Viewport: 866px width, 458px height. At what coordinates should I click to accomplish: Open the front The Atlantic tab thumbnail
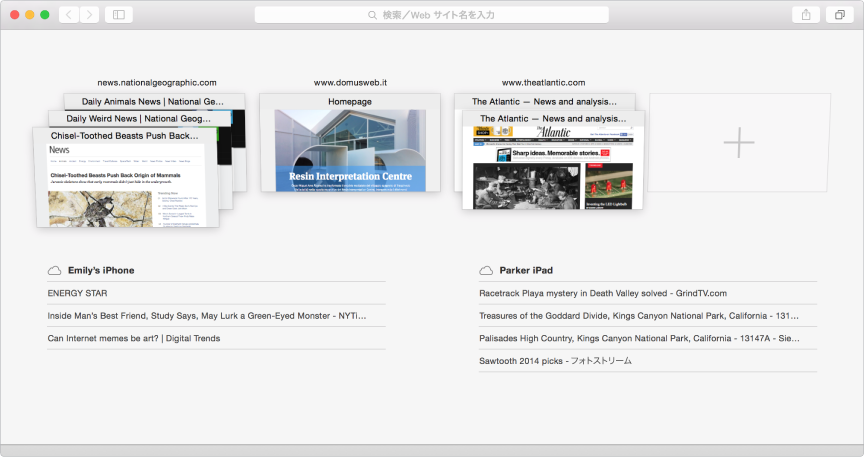[x=553, y=160]
